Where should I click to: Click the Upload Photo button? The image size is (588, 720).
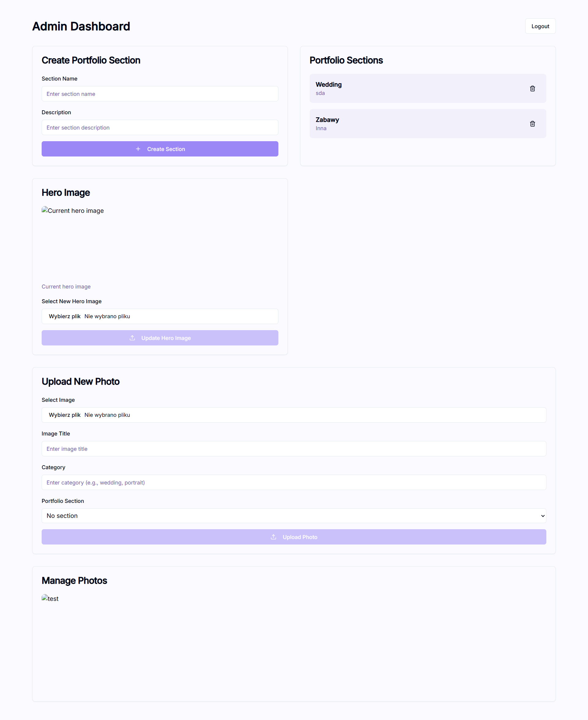[x=294, y=537]
